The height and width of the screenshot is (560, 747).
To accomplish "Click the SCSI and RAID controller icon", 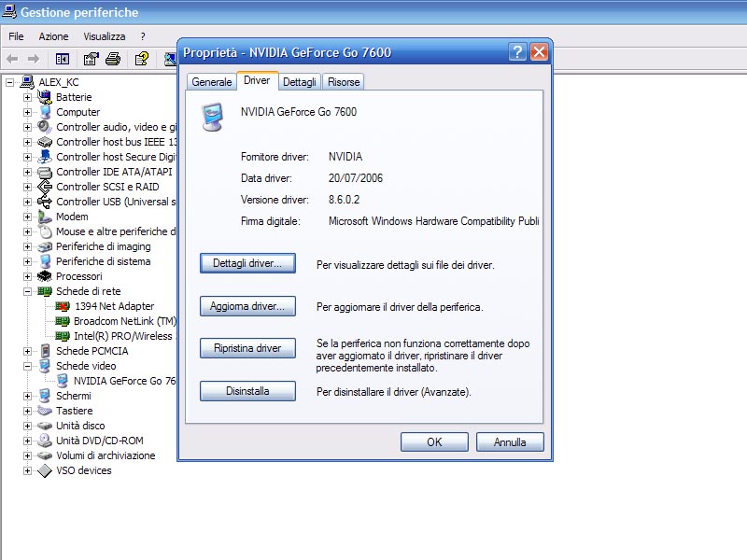I will click(45, 187).
